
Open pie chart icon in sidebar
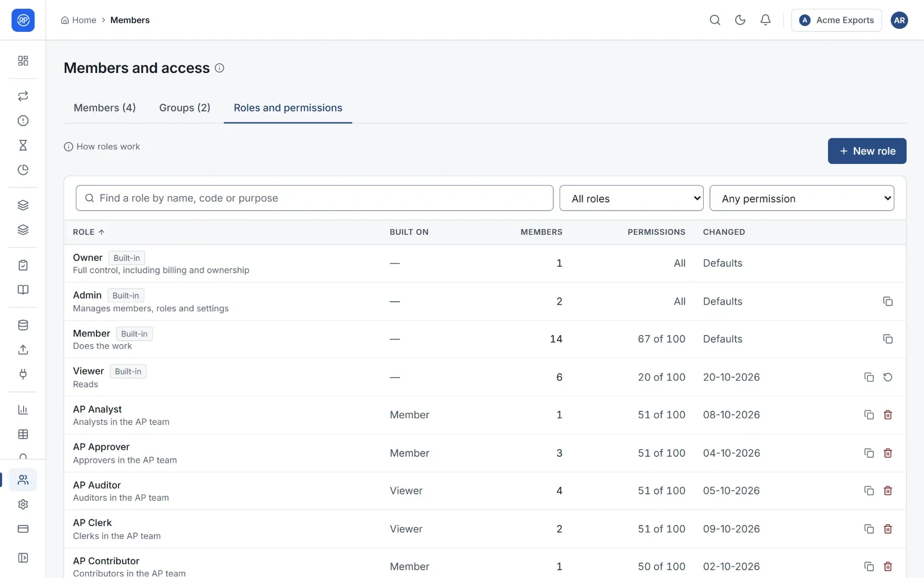click(x=23, y=170)
